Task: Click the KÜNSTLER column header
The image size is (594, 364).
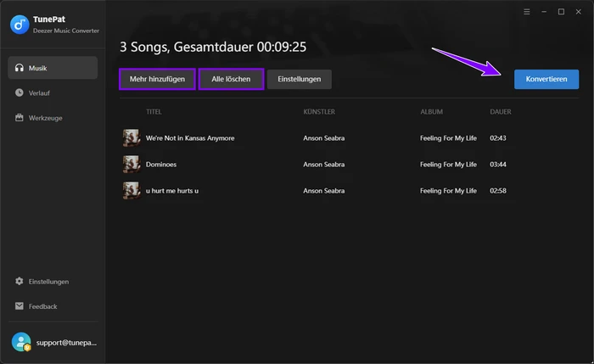Action: click(319, 112)
